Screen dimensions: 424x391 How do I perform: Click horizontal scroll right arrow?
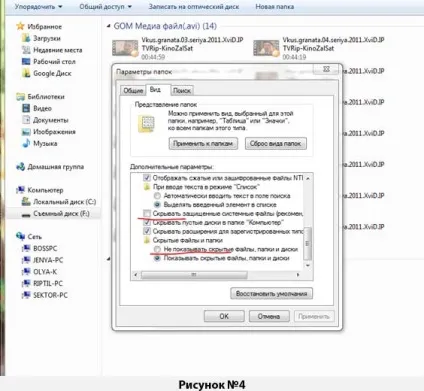[x=298, y=275]
